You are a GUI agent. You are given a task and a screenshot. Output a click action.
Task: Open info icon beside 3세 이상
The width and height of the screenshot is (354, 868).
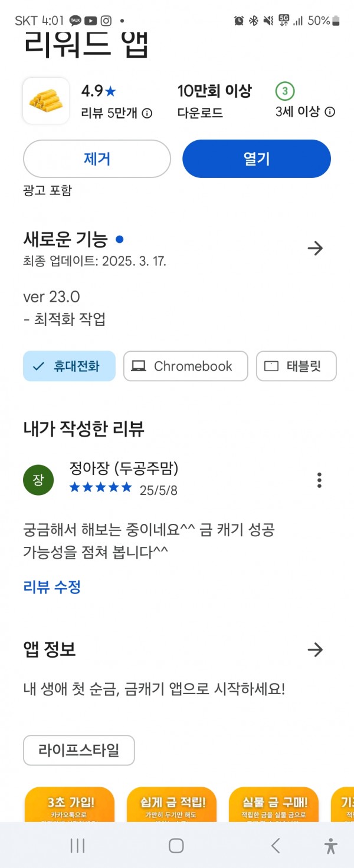point(330,112)
